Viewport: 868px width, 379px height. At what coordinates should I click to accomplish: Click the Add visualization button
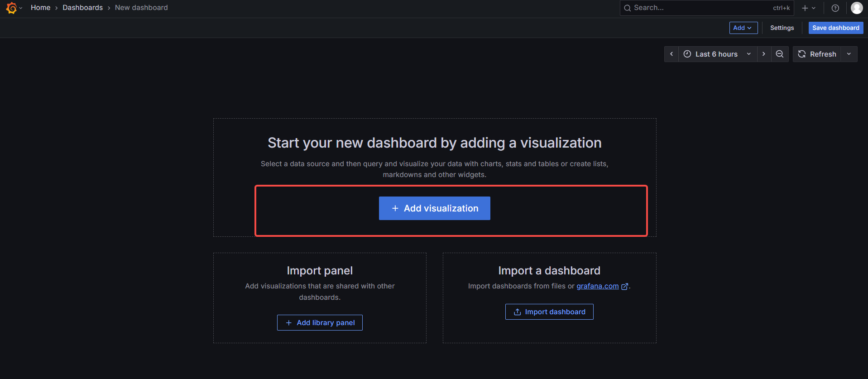point(435,208)
